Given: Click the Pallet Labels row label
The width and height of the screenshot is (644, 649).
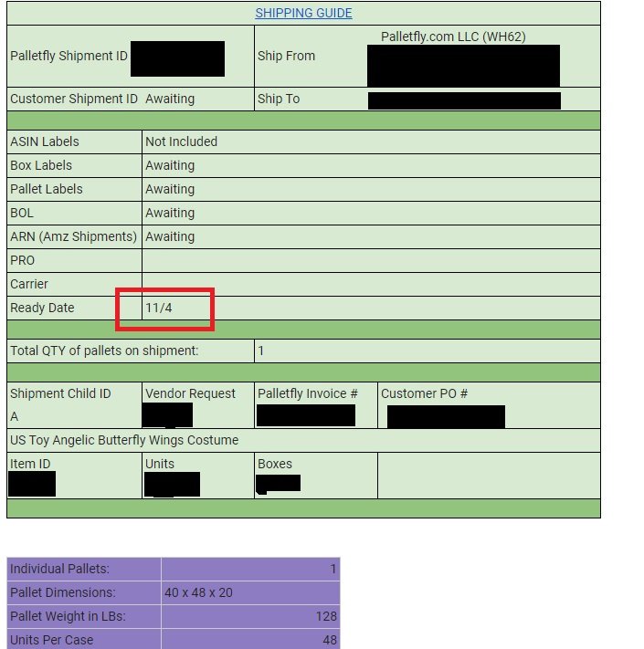Looking at the screenshot, I should tap(47, 189).
